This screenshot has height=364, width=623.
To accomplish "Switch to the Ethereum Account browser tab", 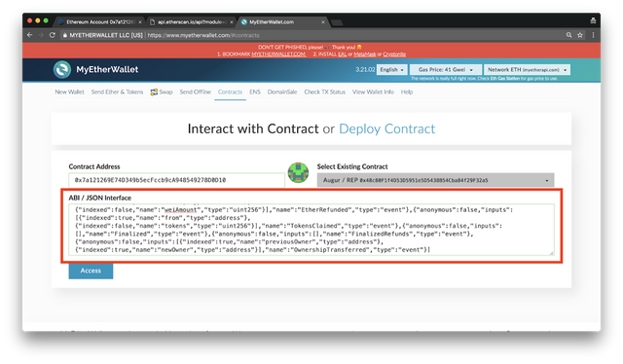I will tap(99, 22).
